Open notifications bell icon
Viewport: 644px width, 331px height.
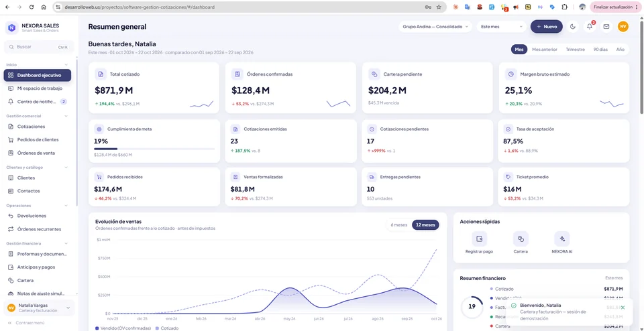[x=590, y=27]
